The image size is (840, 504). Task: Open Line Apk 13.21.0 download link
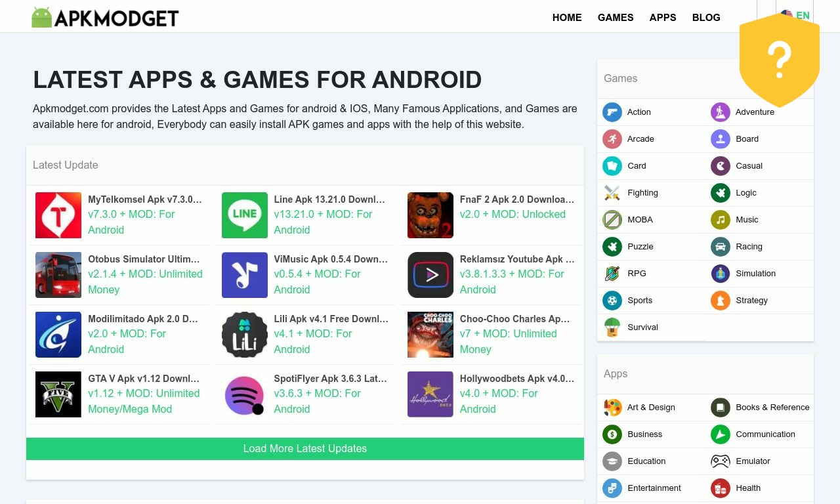point(330,199)
